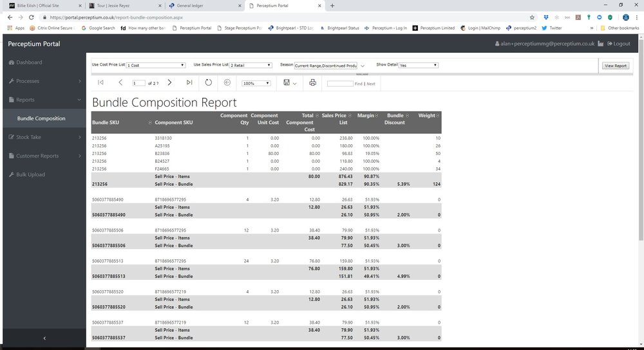Screen dimensions: 644x350
Task: Go to first report page
Action: pos(100,83)
